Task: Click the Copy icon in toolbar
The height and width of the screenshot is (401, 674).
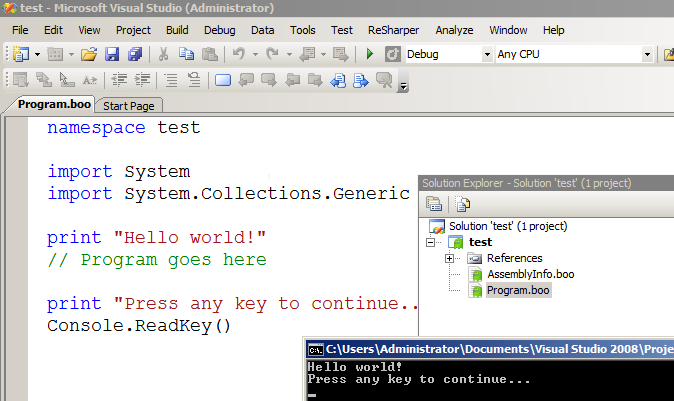Action: (x=186, y=54)
